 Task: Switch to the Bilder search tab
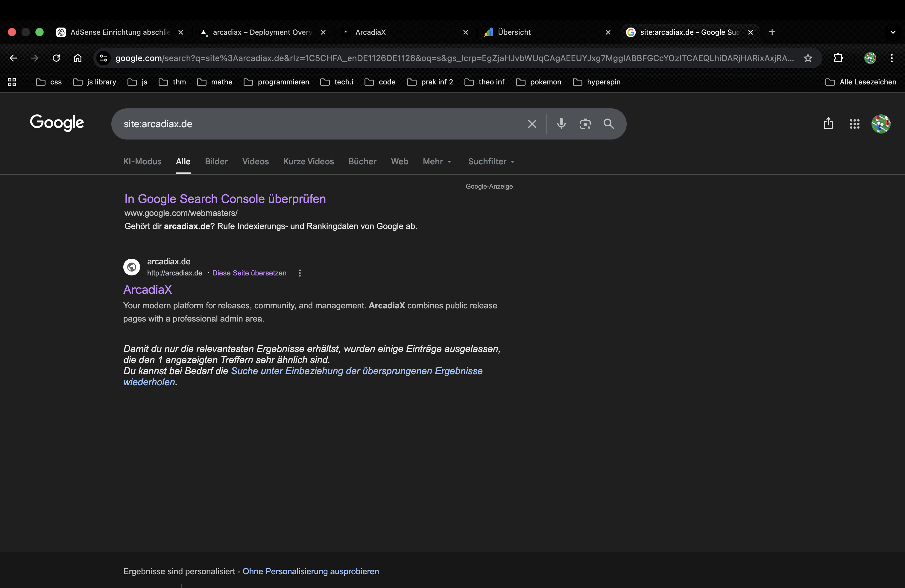pyautogui.click(x=216, y=161)
